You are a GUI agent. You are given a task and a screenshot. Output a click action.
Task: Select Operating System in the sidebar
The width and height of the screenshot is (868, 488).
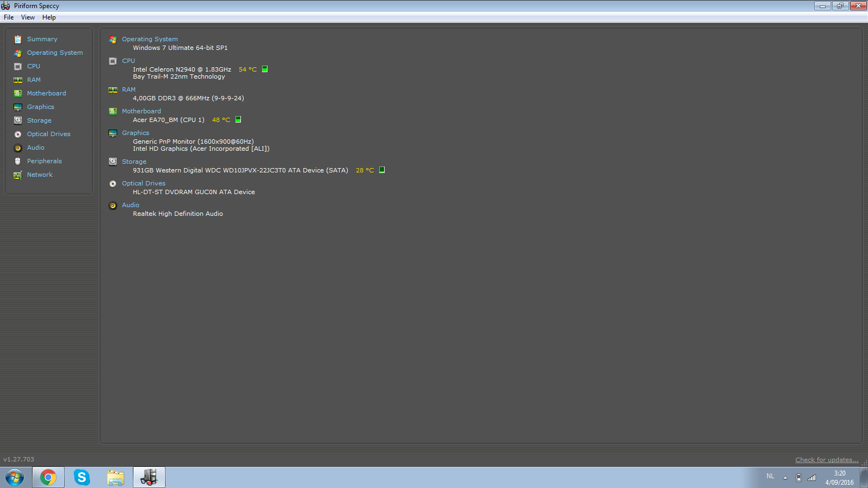55,53
